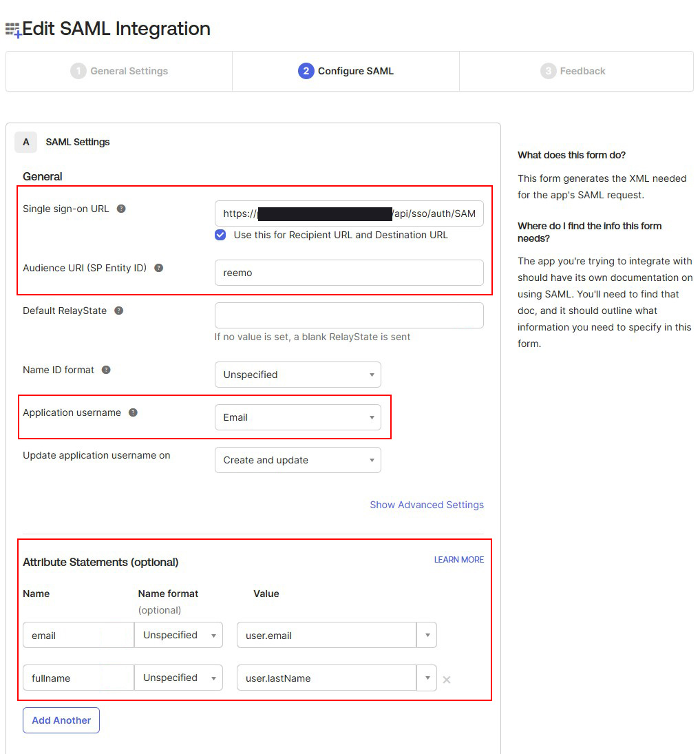The width and height of the screenshot is (700, 754).
Task: Open the Name ID format dropdown
Action: (297, 375)
